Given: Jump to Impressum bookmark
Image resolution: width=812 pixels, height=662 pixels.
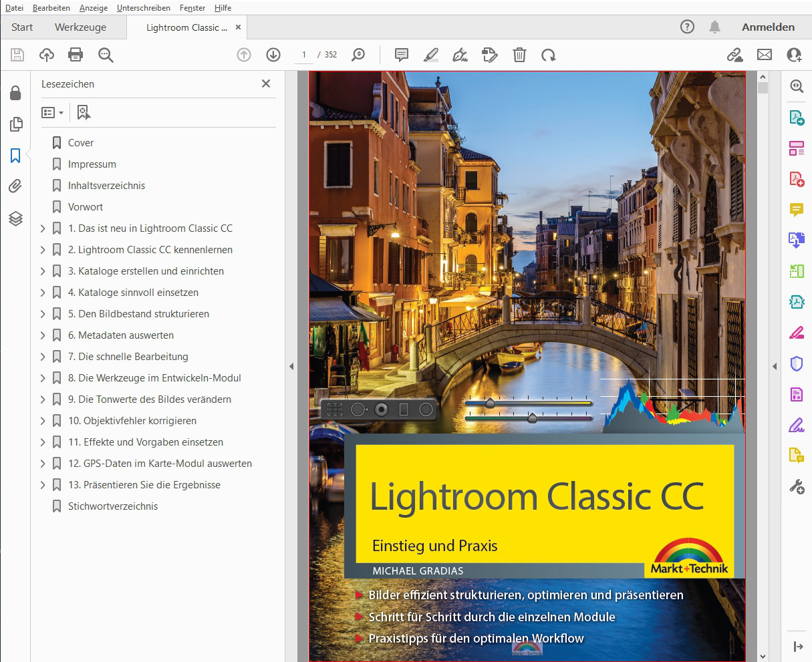Looking at the screenshot, I should coord(92,164).
